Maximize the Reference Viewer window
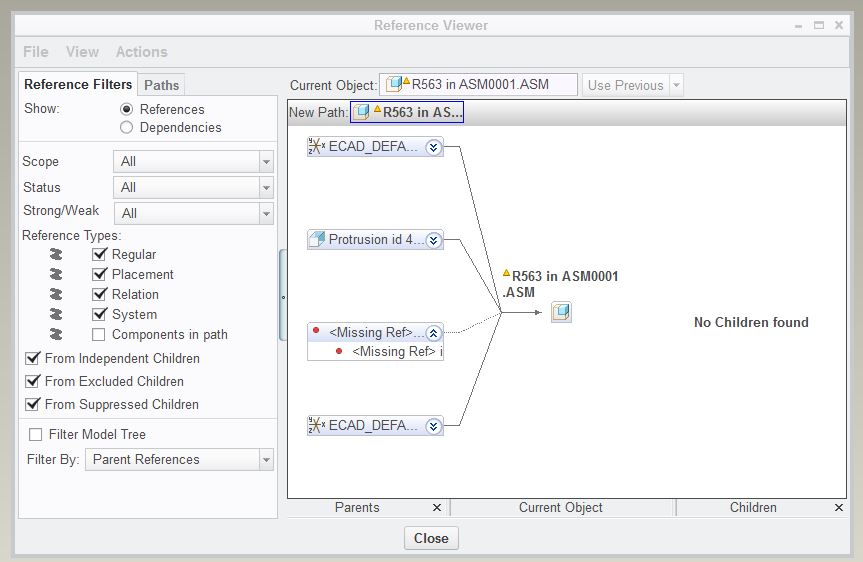 point(819,25)
